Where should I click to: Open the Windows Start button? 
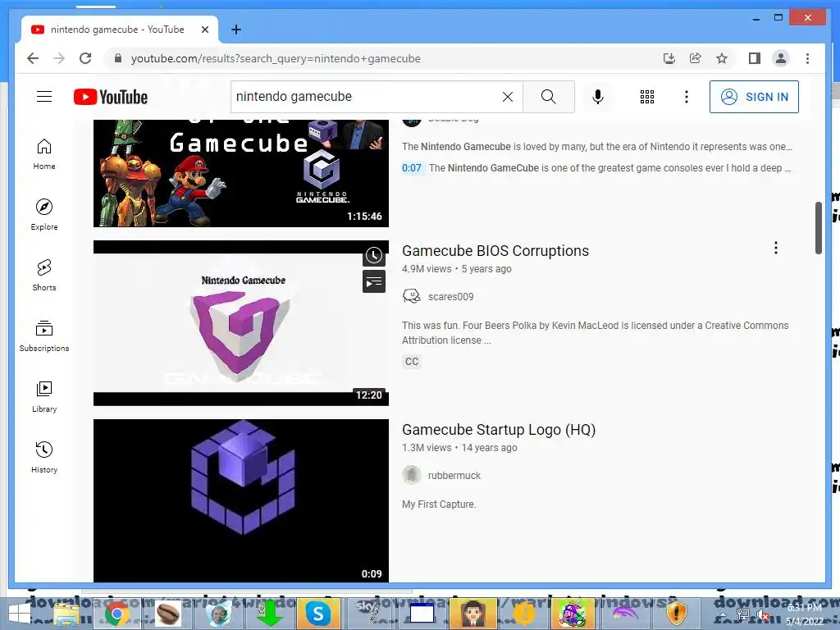tap(21, 614)
